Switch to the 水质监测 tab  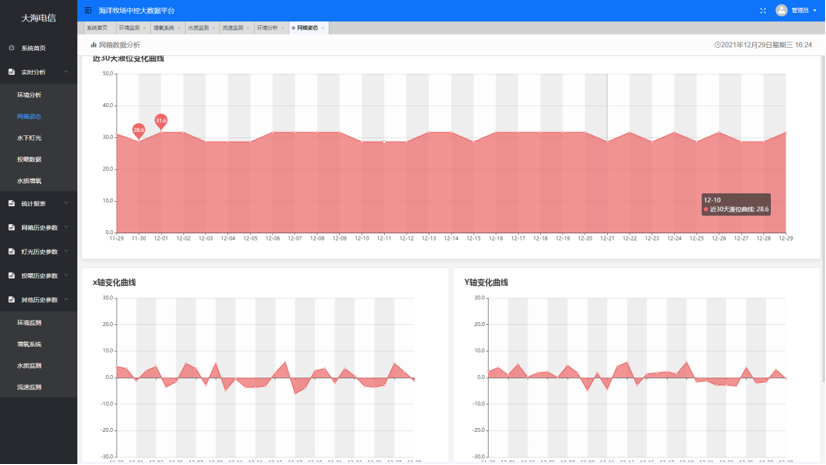(198, 28)
